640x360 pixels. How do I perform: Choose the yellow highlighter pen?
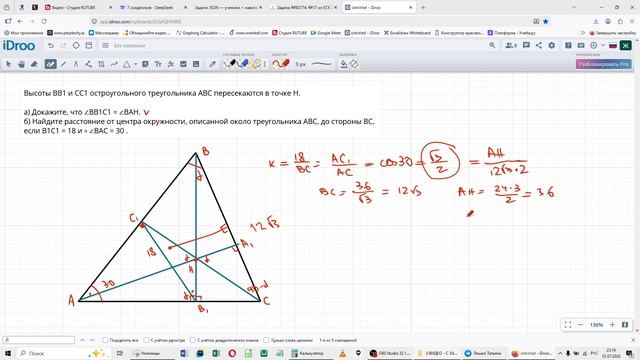click(x=256, y=64)
